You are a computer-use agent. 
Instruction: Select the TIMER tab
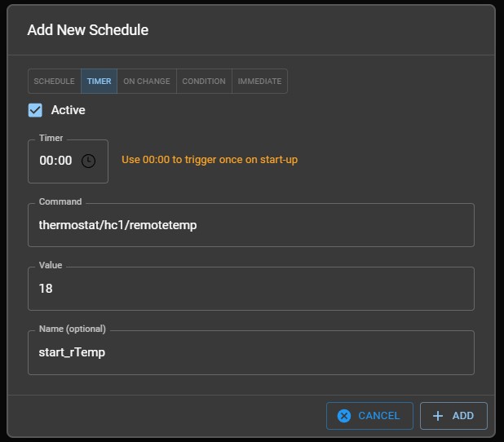click(x=99, y=82)
